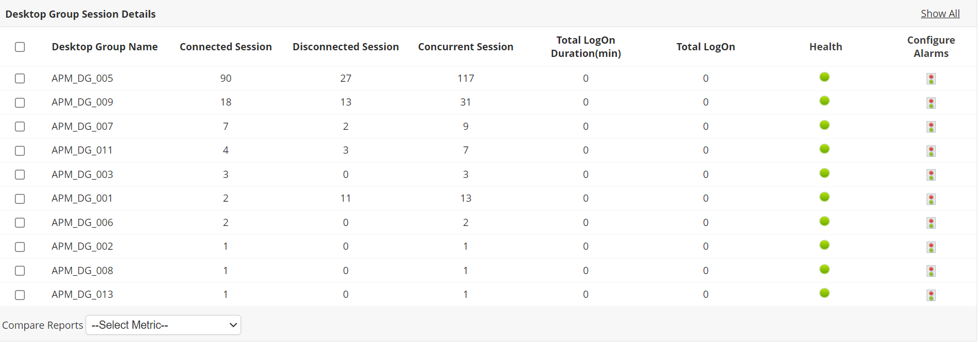Viewport: 980px width, 347px height.
Task: Open Configure Alarms for APM_DG_013
Action: click(x=931, y=296)
